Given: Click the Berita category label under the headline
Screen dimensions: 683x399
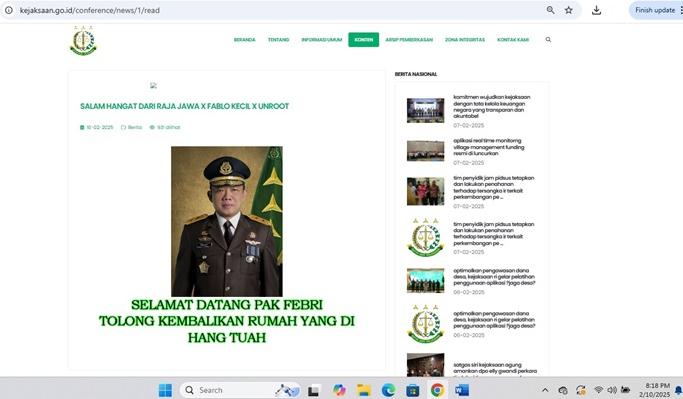Looking at the screenshot, I should [135, 127].
